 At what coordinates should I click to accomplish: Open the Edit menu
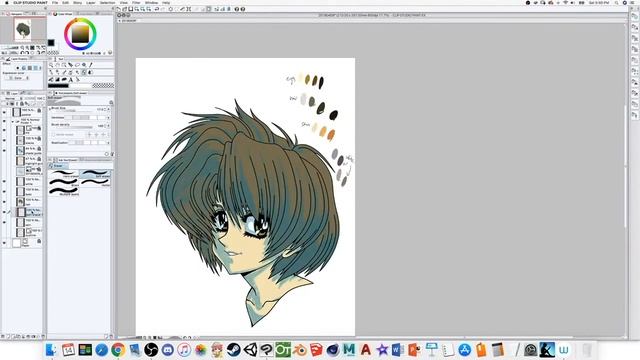65,2
